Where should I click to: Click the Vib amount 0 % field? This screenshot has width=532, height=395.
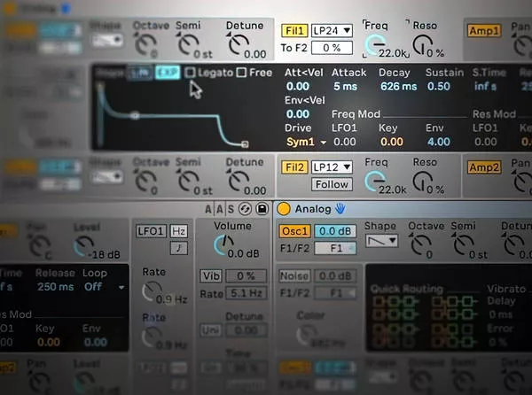246,276
